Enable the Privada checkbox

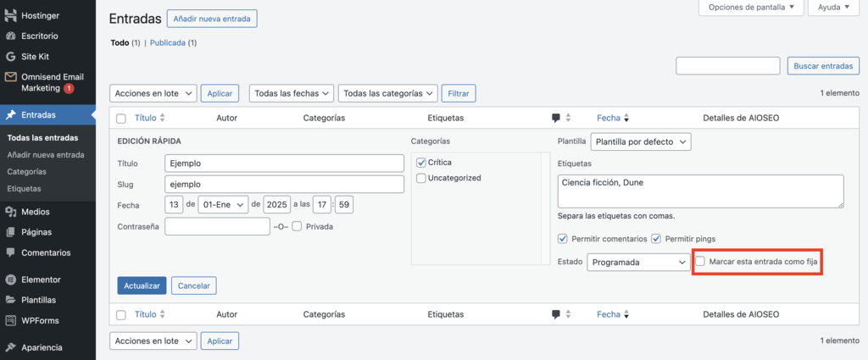click(x=297, y=226)
